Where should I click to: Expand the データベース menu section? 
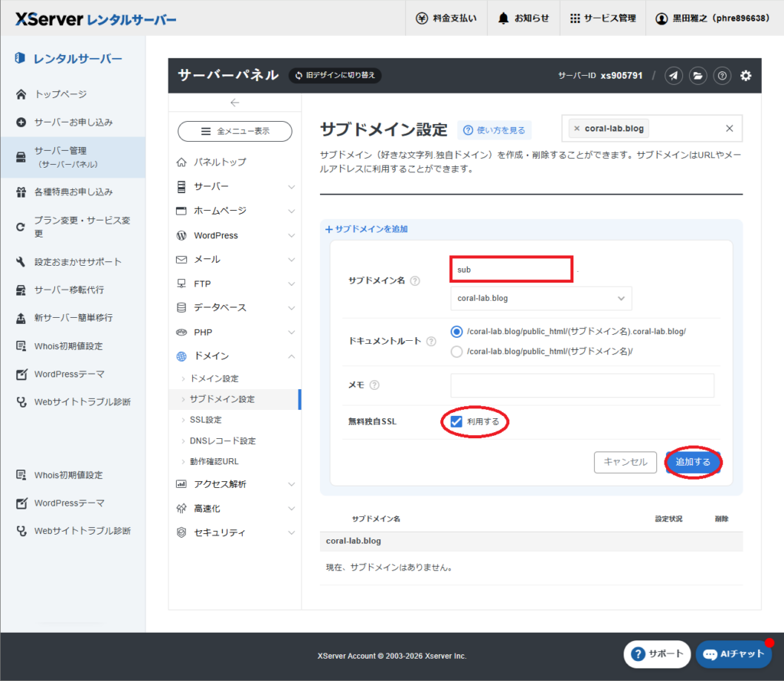pos(234,307)
